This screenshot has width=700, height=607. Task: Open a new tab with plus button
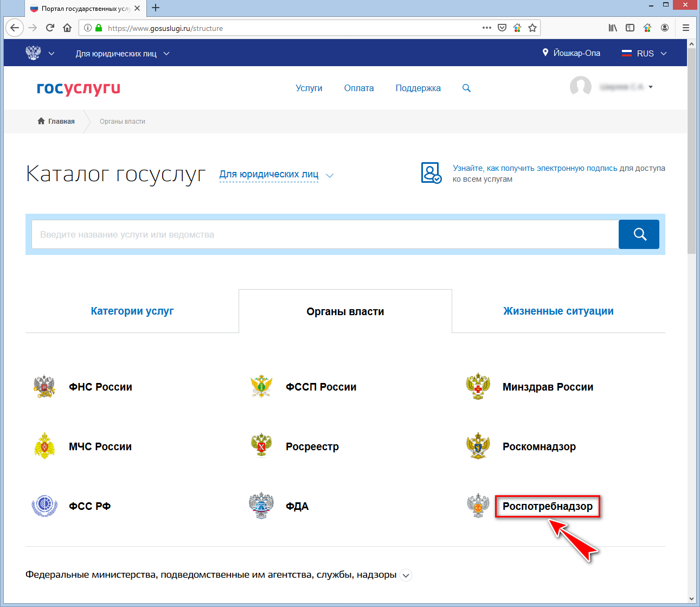(156, 8)
